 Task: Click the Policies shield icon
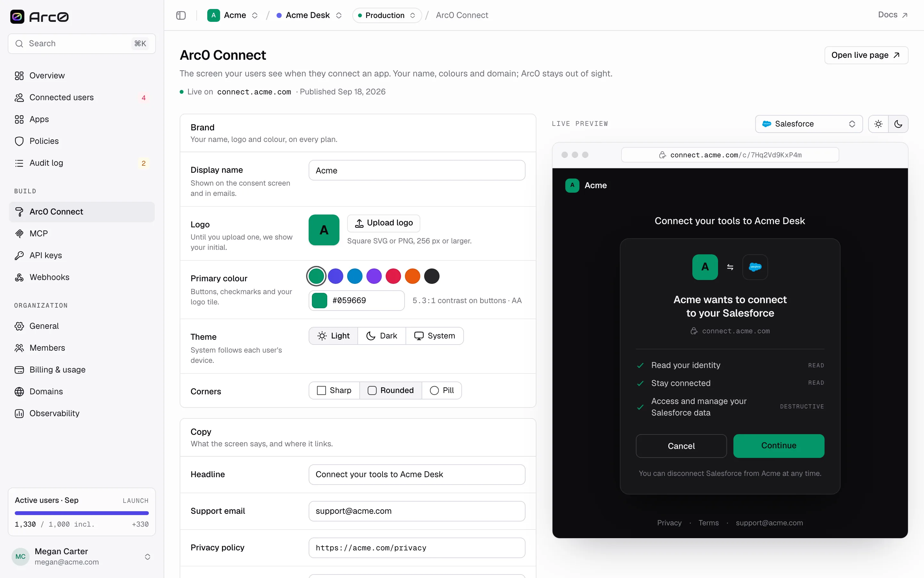(x=19, y=141)
